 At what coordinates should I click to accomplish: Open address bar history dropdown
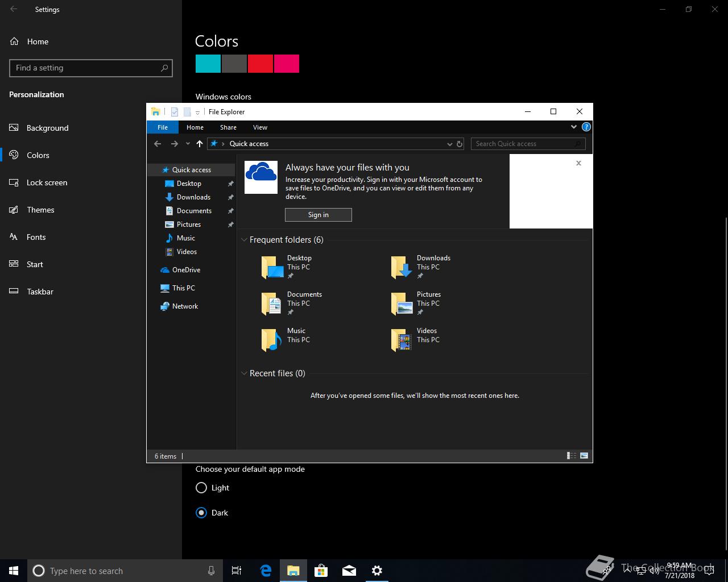click(449, 144)
